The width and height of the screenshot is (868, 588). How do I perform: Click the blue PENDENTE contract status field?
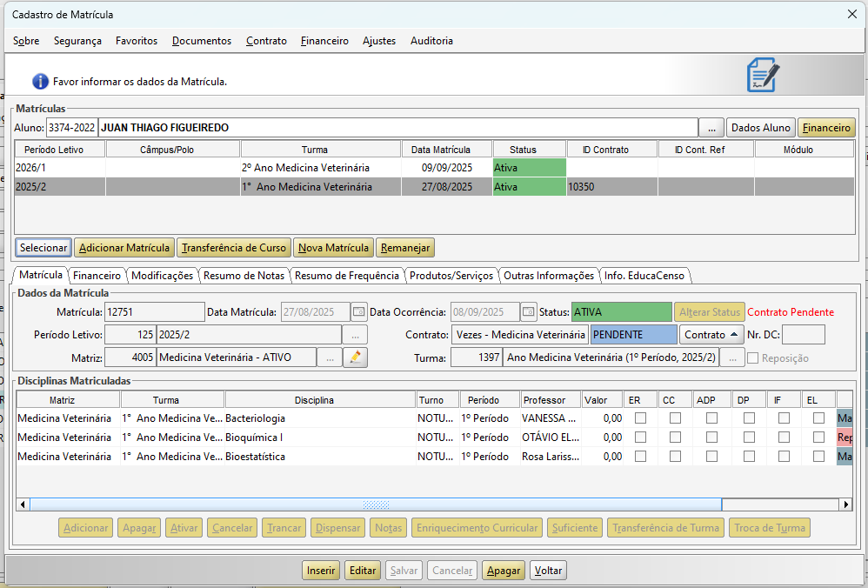pos(634,334)
